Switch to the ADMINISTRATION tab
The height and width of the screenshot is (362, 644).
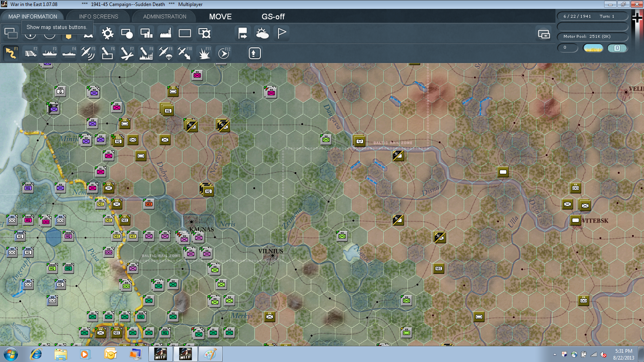[165, 16]
